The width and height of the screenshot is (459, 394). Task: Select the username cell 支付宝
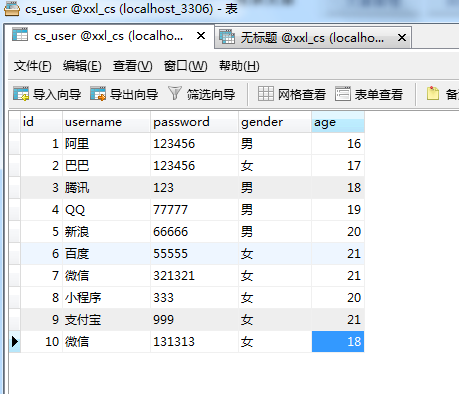106,320
